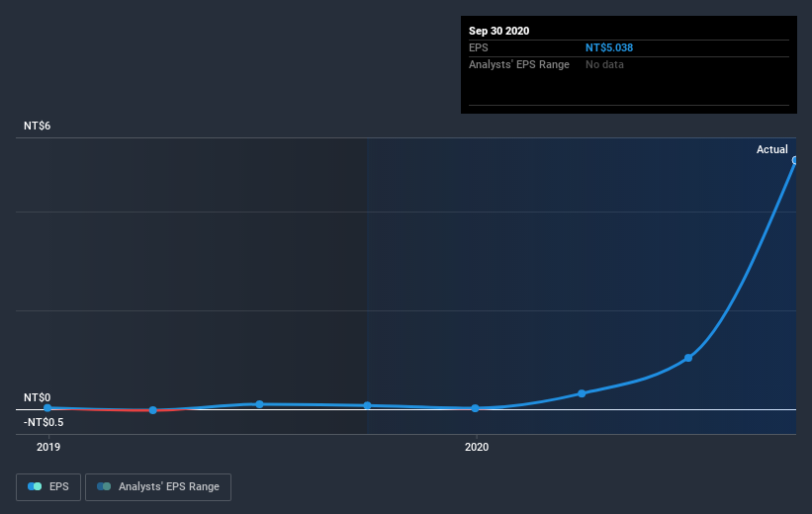The width and height of the screenshot is (812, 514).
Task: Select the data point before the Actual endpoint
Action: coord(688,358)
